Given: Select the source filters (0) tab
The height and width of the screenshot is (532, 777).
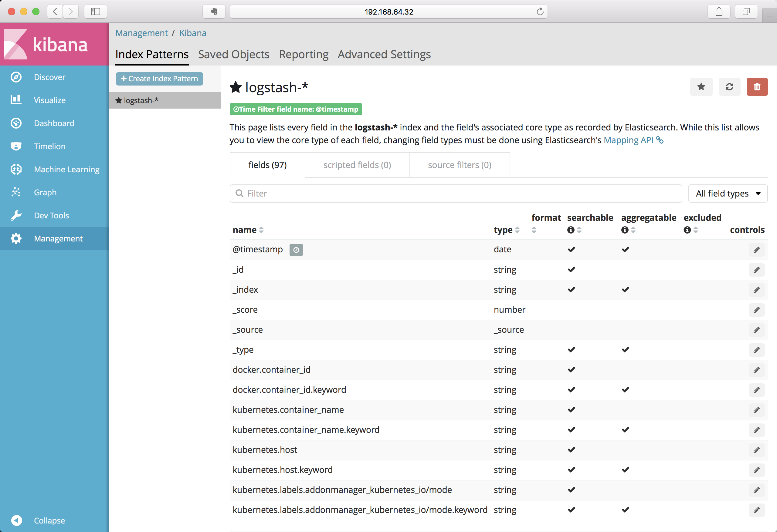Looking at the screenshot, I should (460, 165).
